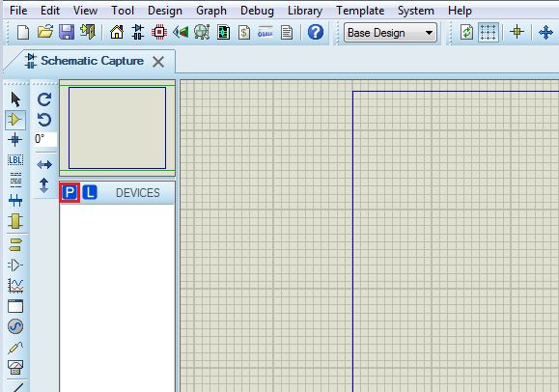Click the Rotate Clockwise arrow

click(x=44, y=99)
